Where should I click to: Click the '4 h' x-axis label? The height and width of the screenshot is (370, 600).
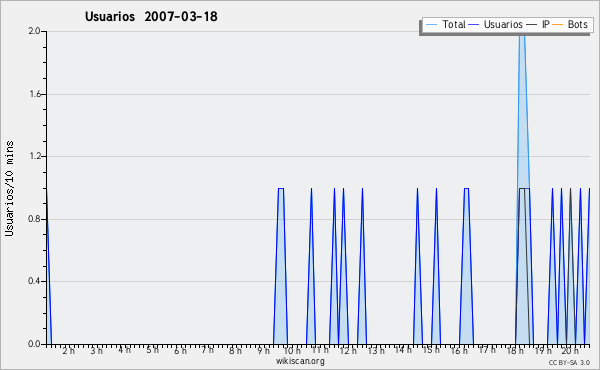point(124,349)
